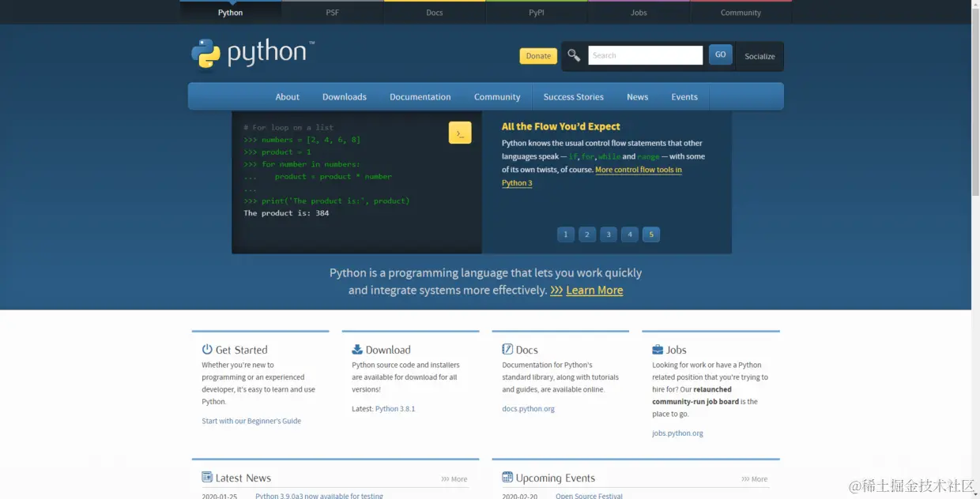The height and width of the screenshot is (499, 980).
Task: Show slide 4 of the code carousel
Action: (x=630, y=234)
